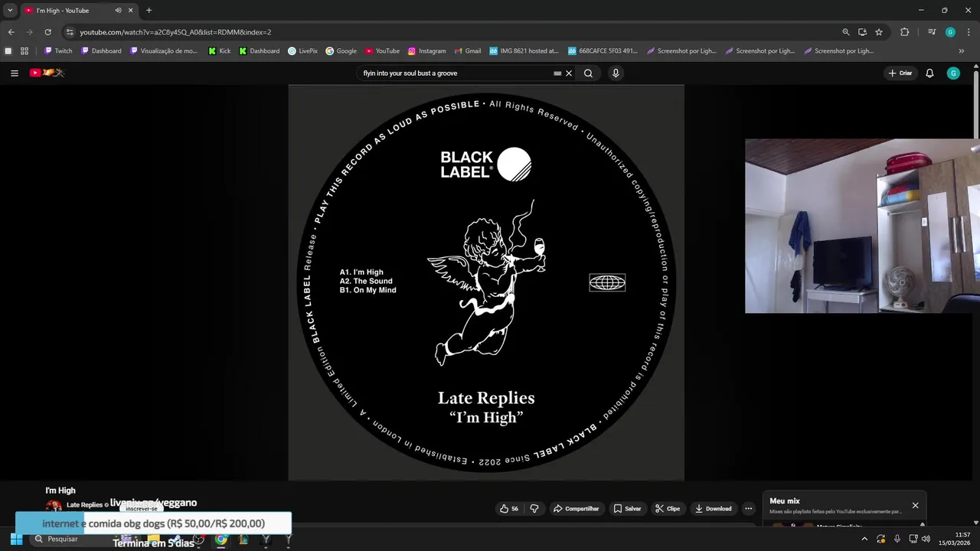Open the Visualização de mo... bookmark
The height and width of the screenshot is (551, 980).
(x=165, y=51)
